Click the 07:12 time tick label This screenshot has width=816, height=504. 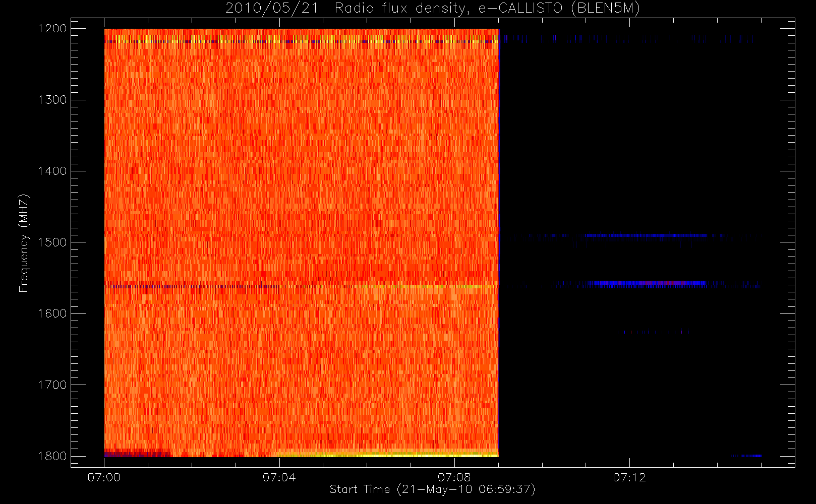point(629,477)
